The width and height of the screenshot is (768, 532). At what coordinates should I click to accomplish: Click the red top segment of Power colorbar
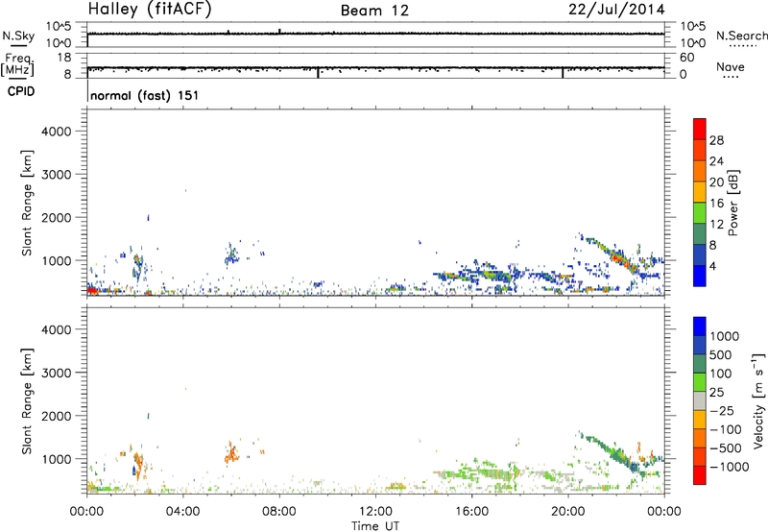pyautogui.click(x=700, y=129)
